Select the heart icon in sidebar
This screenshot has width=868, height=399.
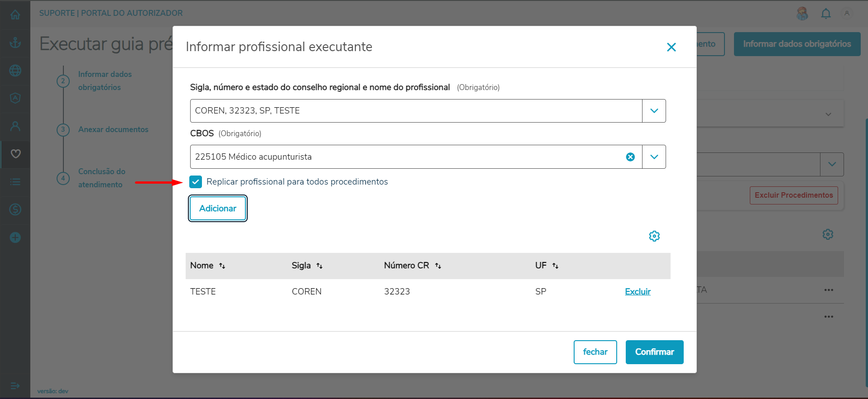[x=15, y=154]
